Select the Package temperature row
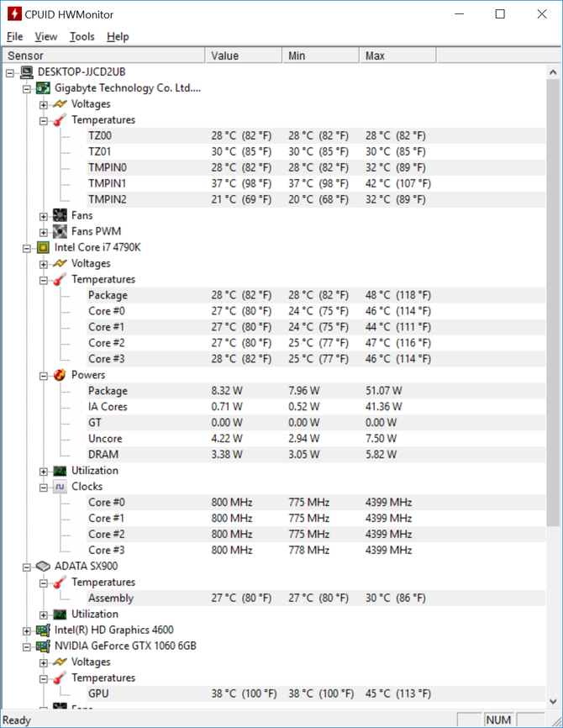The width and height of the screenshot is (563, 728). pos(316,295)
